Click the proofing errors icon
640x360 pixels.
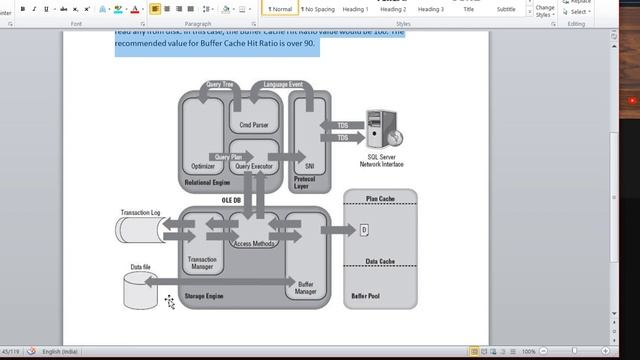[x=31, y=351]
